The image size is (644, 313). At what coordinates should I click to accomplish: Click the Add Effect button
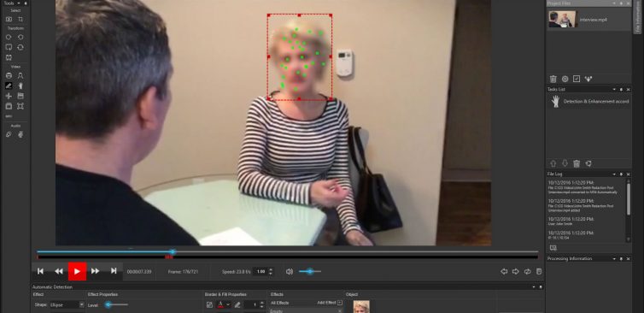(330, 303)
